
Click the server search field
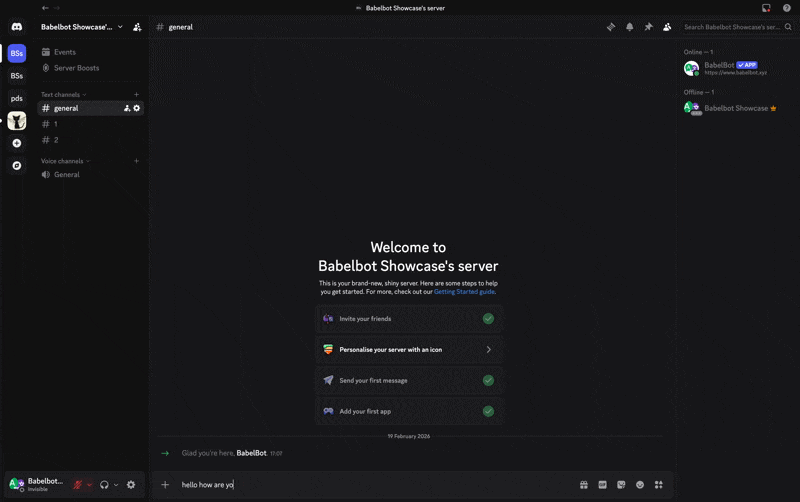click(x=738, y=27)
